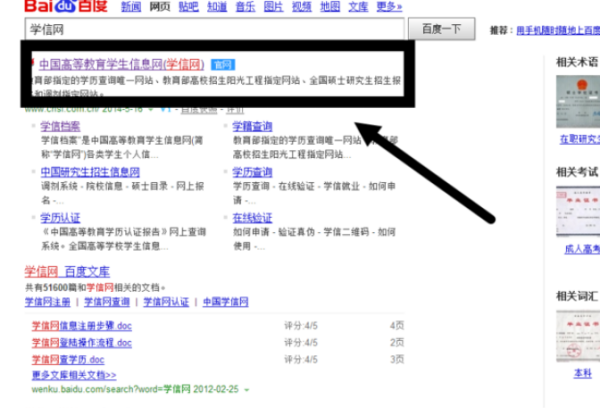This screenshot has width=600, height=408.
Task: Click the 学信网注册 related link
Action: click(48, 302)
